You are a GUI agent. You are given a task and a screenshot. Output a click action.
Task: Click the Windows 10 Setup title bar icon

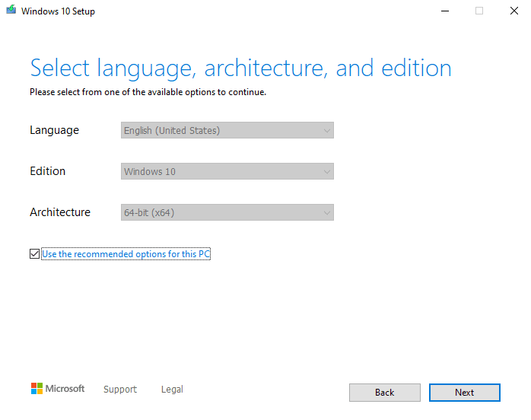[x=11, y=10]
